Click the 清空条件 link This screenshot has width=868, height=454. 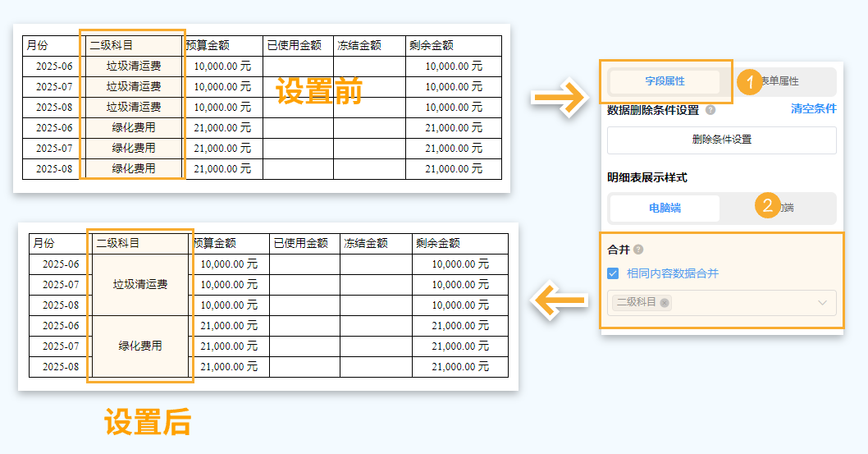point(813,109)
